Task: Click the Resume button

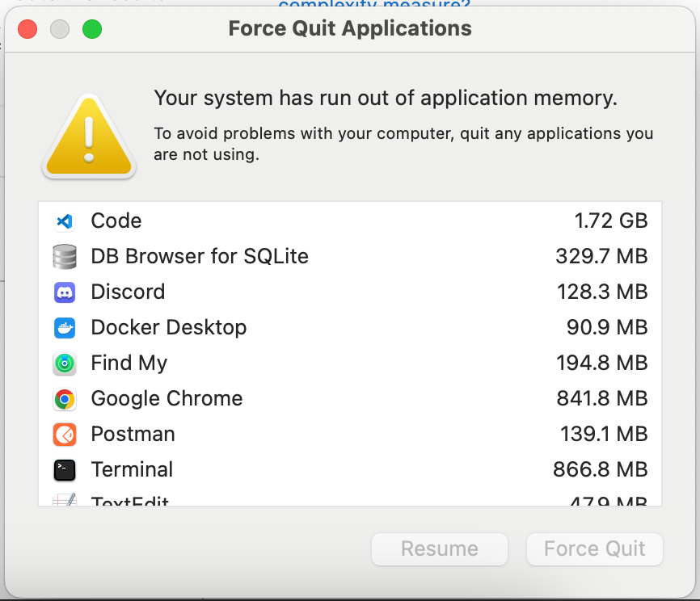Action: 439,548
